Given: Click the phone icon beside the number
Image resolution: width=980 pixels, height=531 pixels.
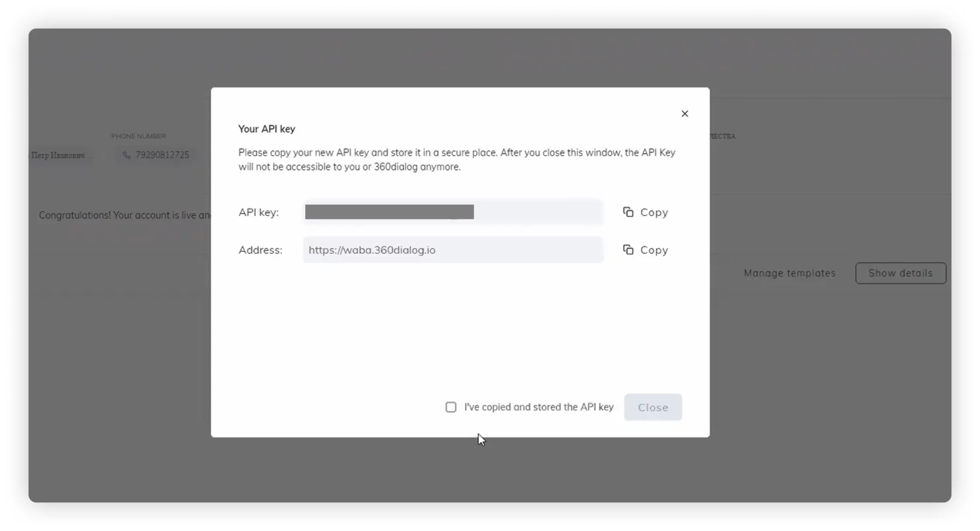Looking at the screenshot, I should coord(127,155).
